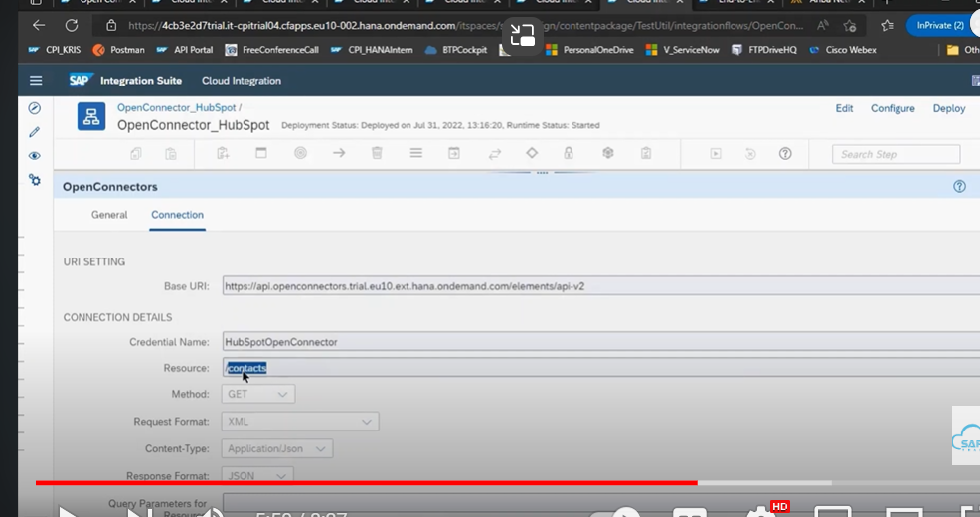Viewport: 980px width, 517px height.
Task: Click the Credential Name field HubSpotOpenConnector
Action: (600, 342)
